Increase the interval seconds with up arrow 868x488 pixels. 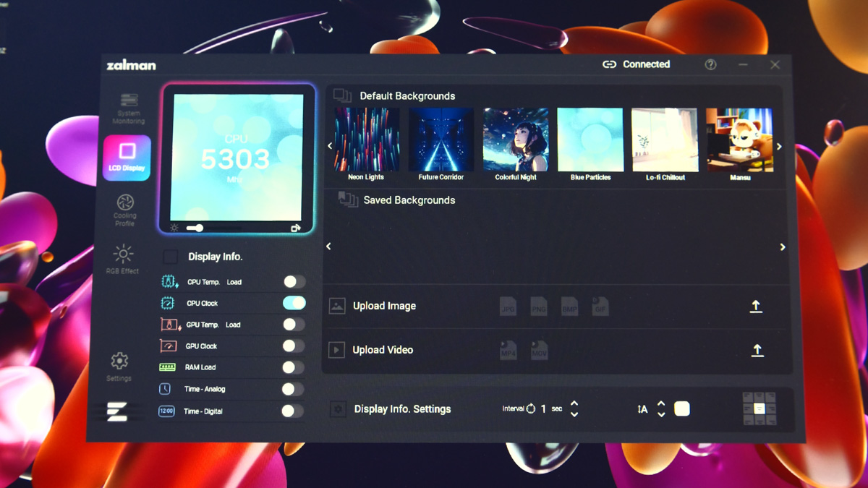coord(574,403)
